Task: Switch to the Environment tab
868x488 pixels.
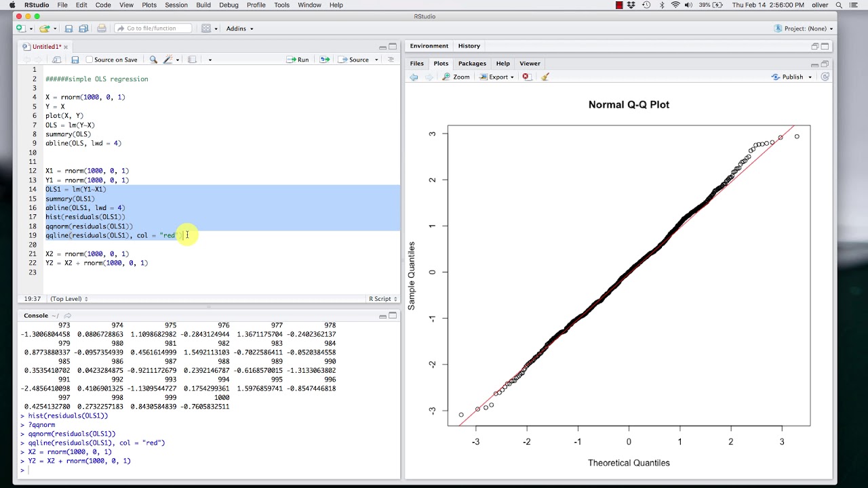Action: 429,46
